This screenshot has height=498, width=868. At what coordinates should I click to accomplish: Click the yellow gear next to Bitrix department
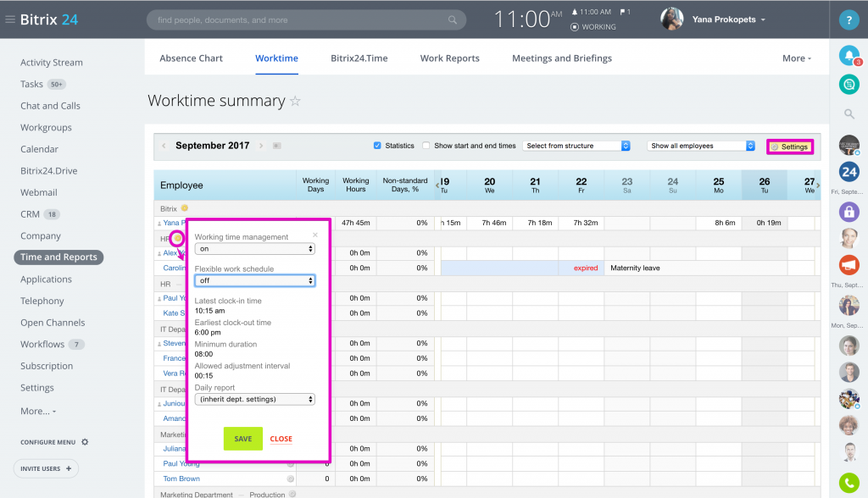click(x=184, y=208)
